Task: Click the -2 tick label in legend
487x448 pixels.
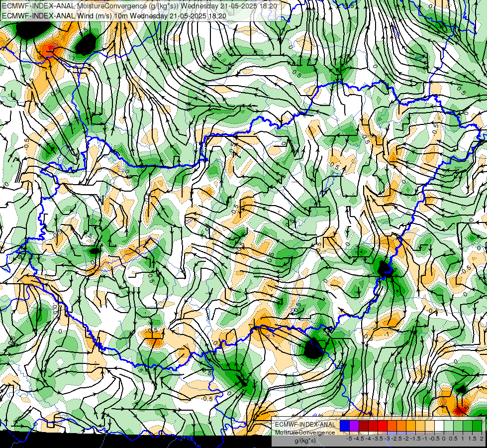Action: pyautogui.click(x=406, y=439)
